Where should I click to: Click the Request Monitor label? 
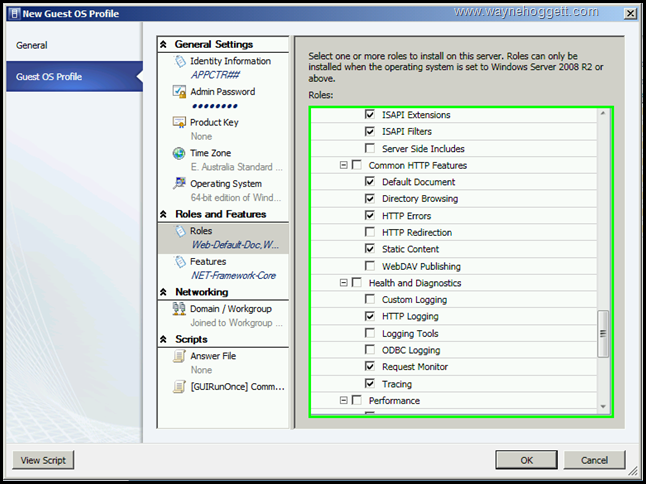click(x=415, y=367)
